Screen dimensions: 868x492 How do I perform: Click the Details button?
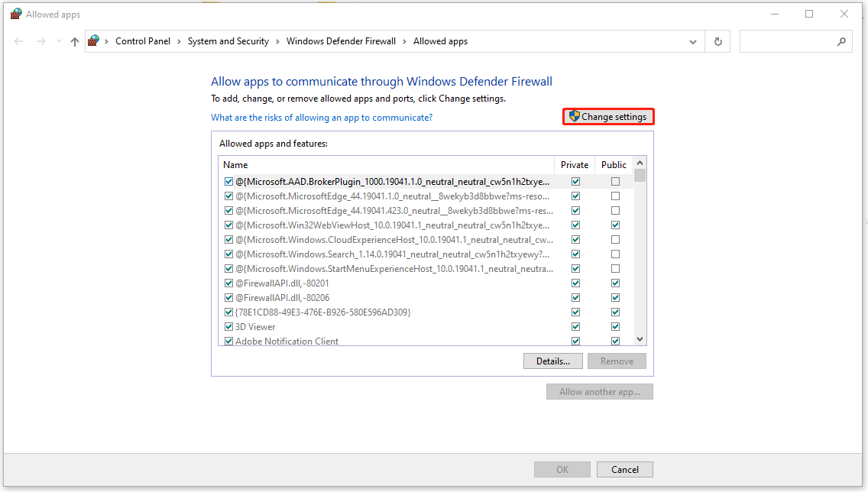pos(552,361)
